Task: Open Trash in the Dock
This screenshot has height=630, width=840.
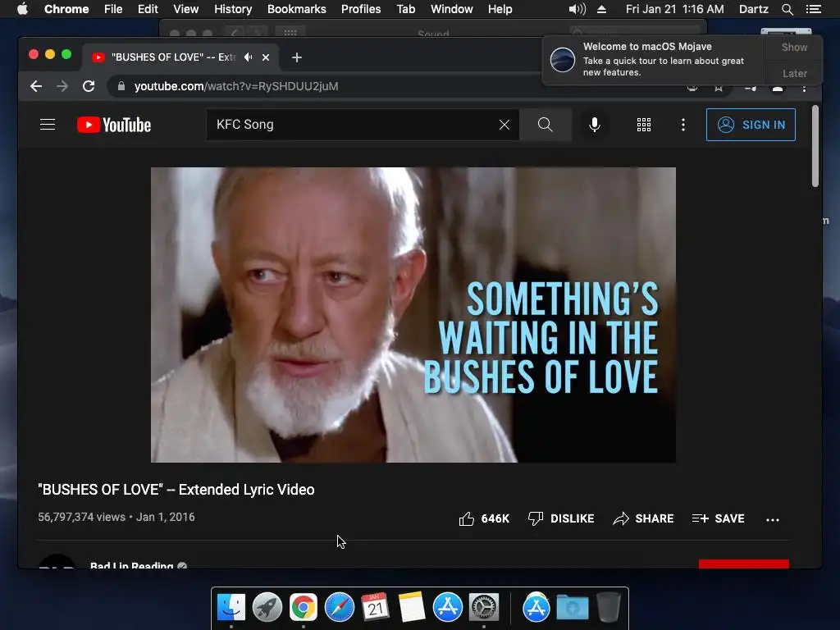Action: [609, 608]
